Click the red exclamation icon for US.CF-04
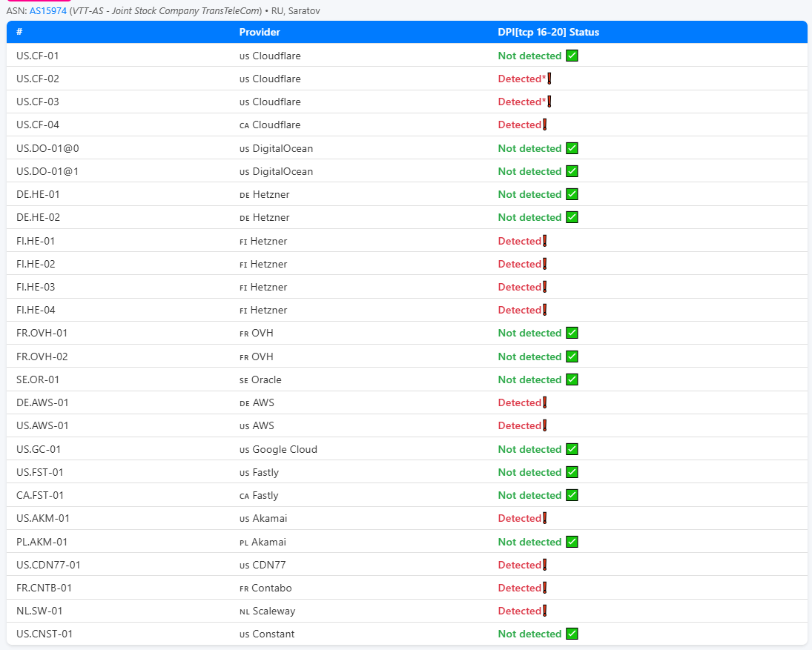812x650 pixels. (545, 125)
